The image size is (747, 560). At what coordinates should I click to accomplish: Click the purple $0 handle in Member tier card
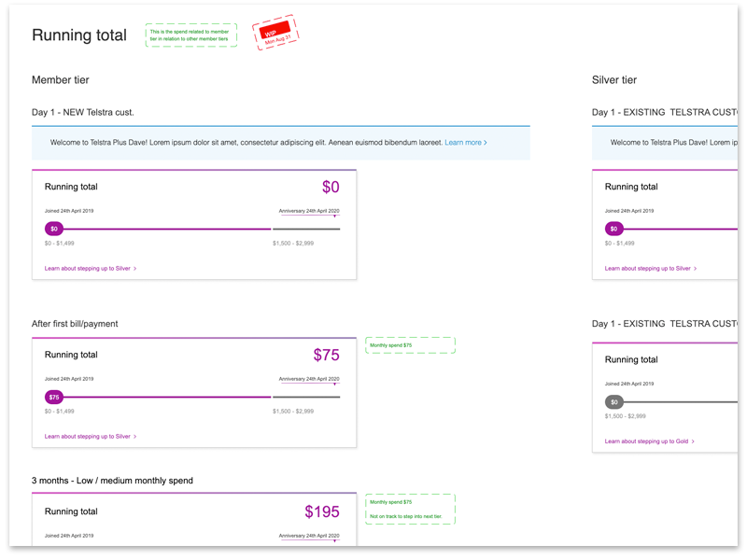54,229
